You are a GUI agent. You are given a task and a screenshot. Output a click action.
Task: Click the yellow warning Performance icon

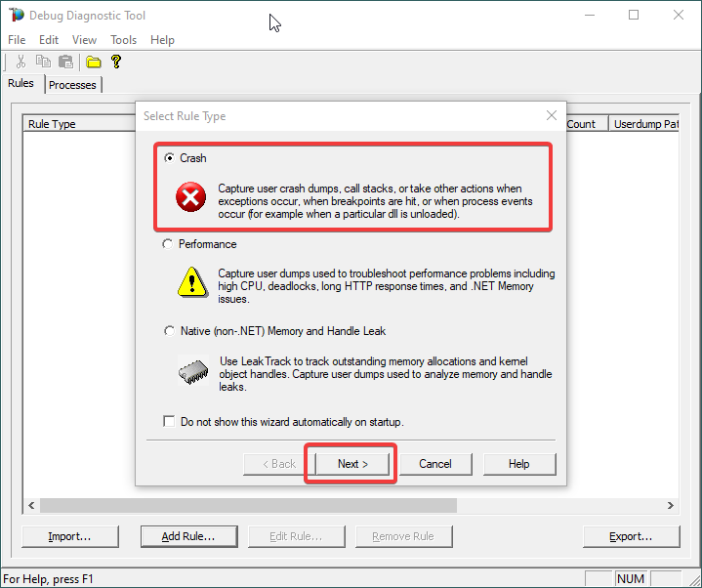[x=190, y=281]
